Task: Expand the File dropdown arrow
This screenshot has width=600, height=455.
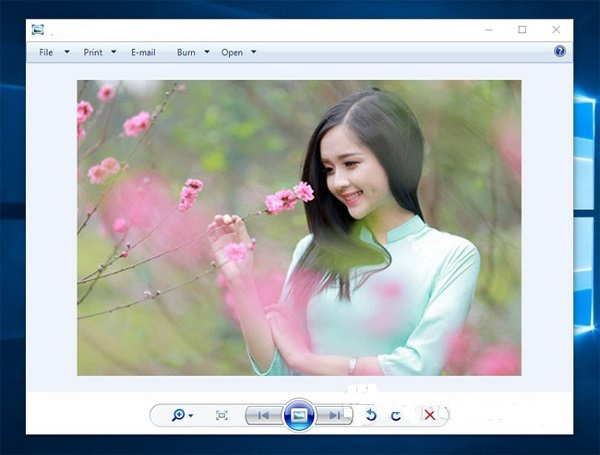Action: coord(67,52)
